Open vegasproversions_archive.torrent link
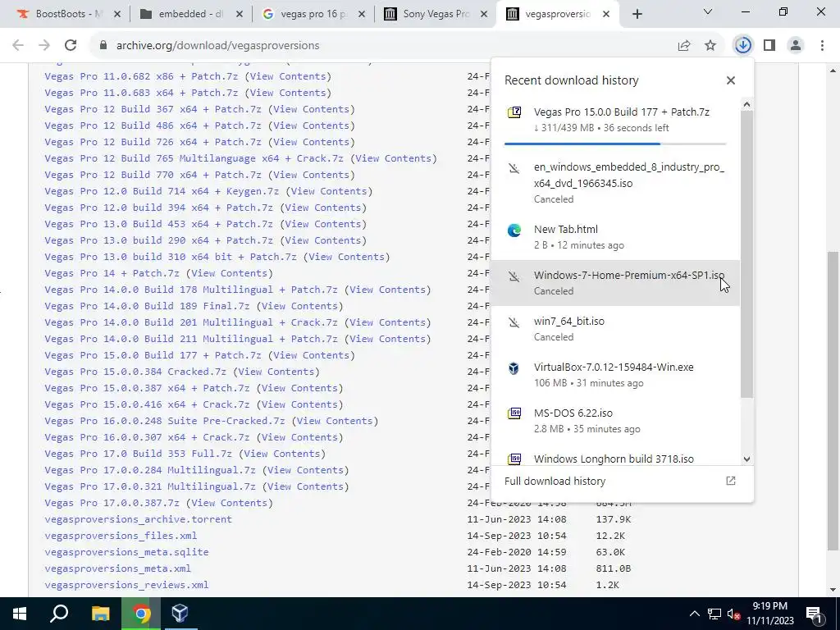Screen dimensions: 840x630 (x=138, y=519)
